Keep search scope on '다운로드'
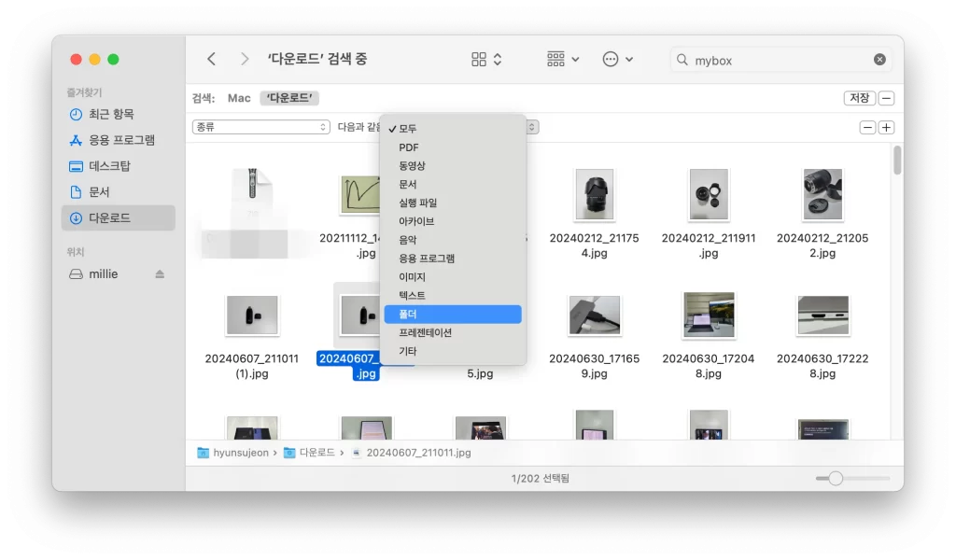 click(x=289, y=97)
